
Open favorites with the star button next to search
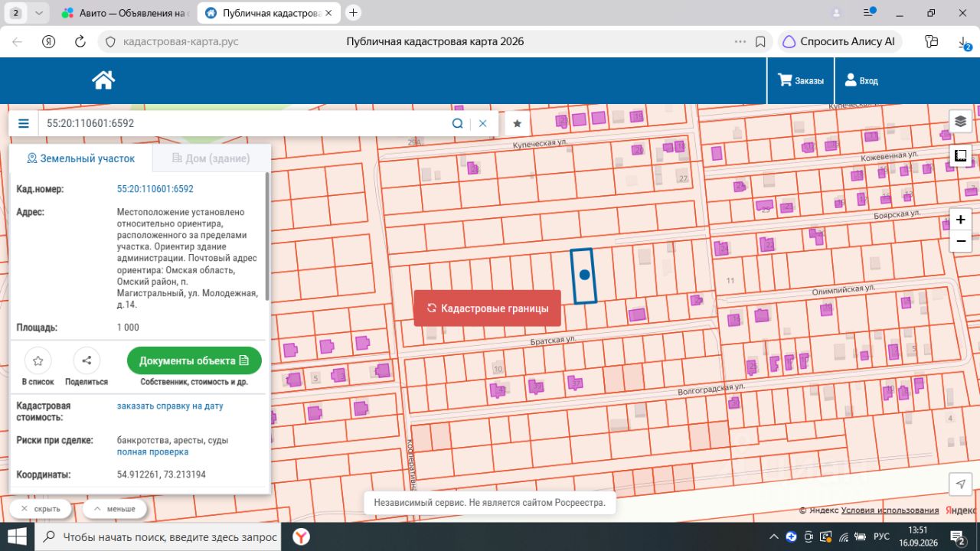point(518,123)
